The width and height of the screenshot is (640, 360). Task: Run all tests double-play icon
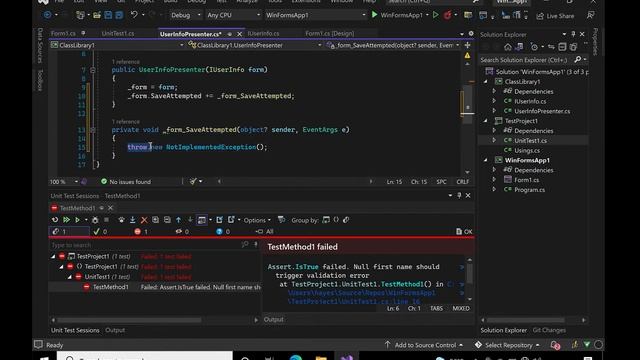(66, 220)
